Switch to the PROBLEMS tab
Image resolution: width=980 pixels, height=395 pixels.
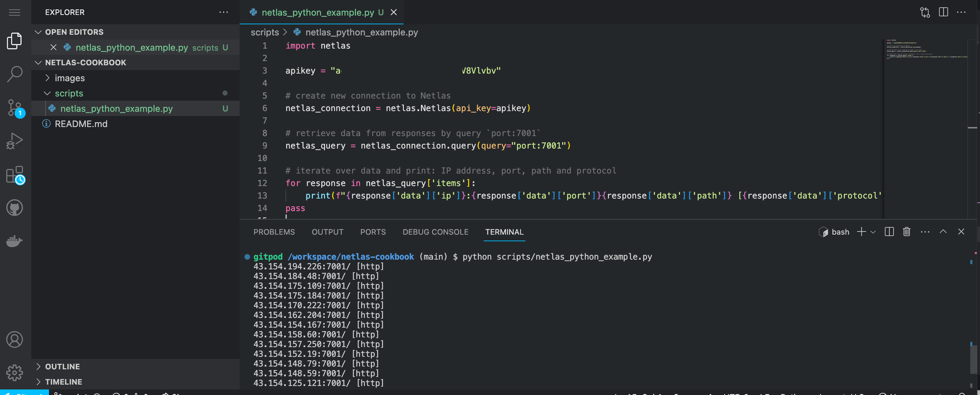click(274, 232)
